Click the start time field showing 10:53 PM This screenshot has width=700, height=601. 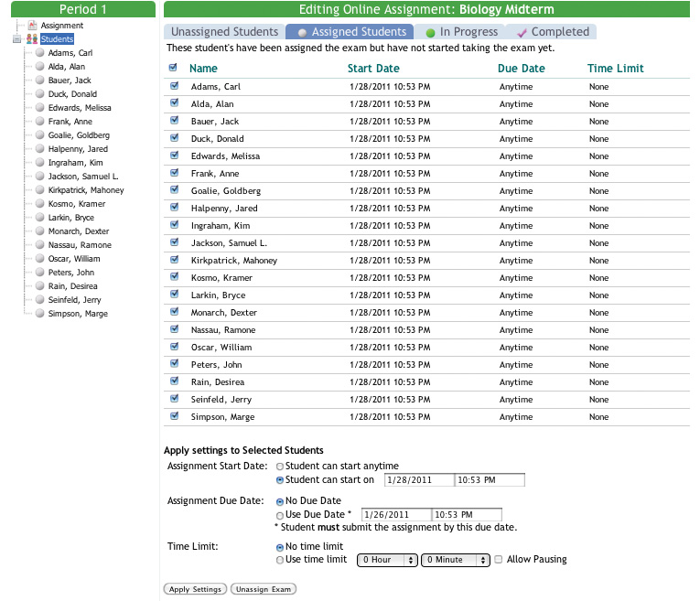(x=490, y=480)
